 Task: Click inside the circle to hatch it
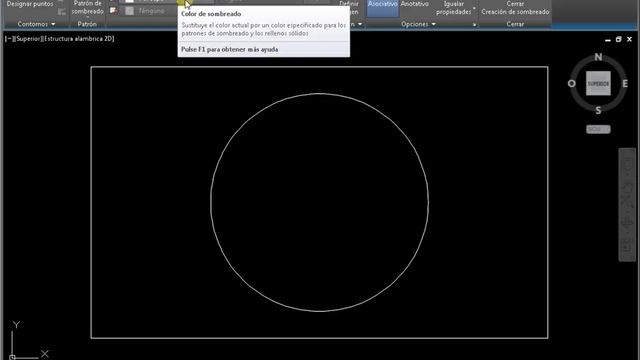click(320, 202)
